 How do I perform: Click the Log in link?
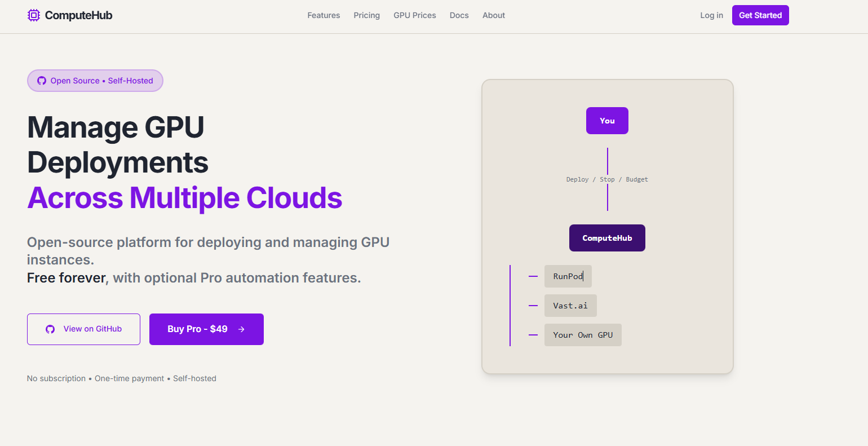[x=711, y=15]
